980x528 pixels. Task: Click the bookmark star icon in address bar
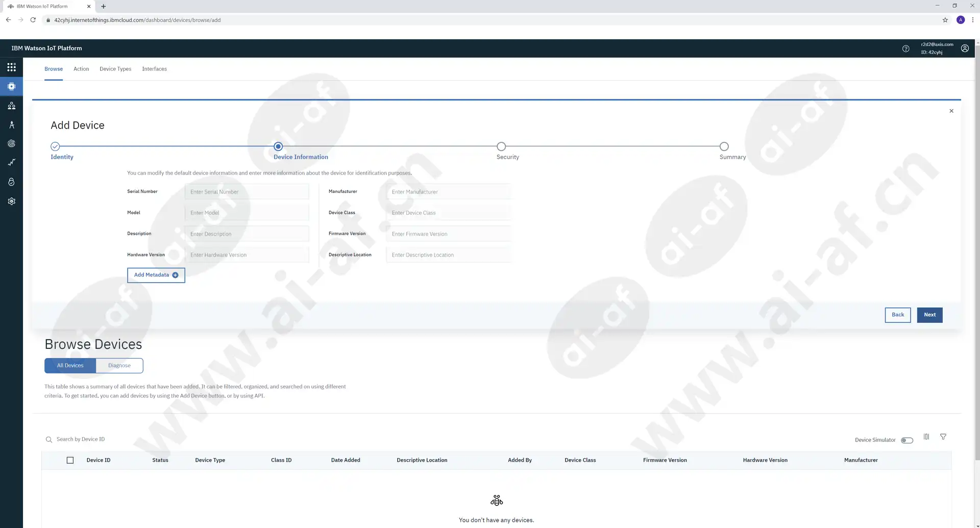coord(945,20)
